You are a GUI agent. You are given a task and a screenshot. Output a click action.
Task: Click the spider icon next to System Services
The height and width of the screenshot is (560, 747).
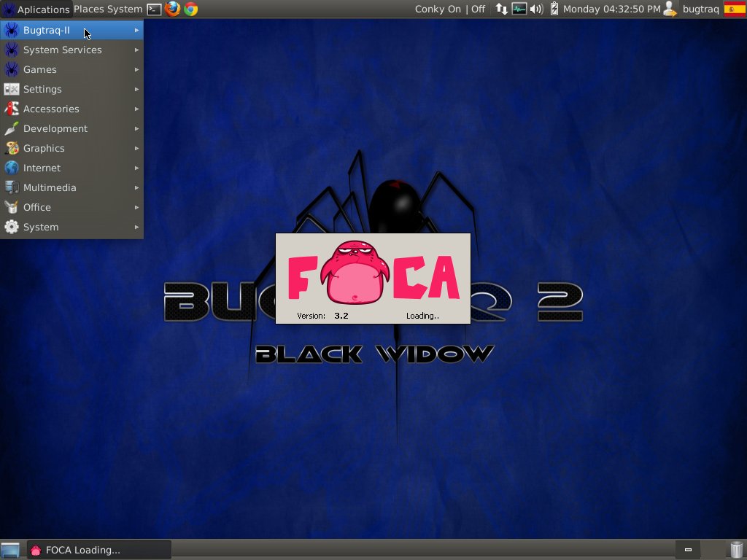coord(12,50)
